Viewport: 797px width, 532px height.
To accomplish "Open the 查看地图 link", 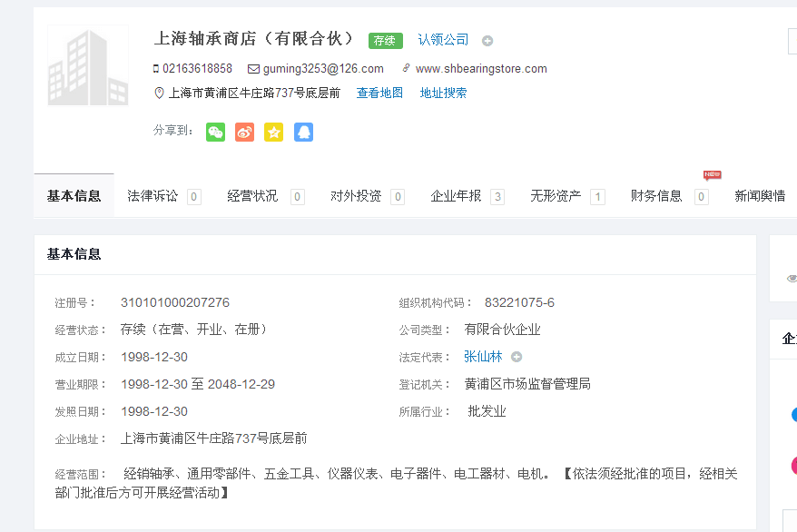I will pyautogui.click(x=379, y=93).
